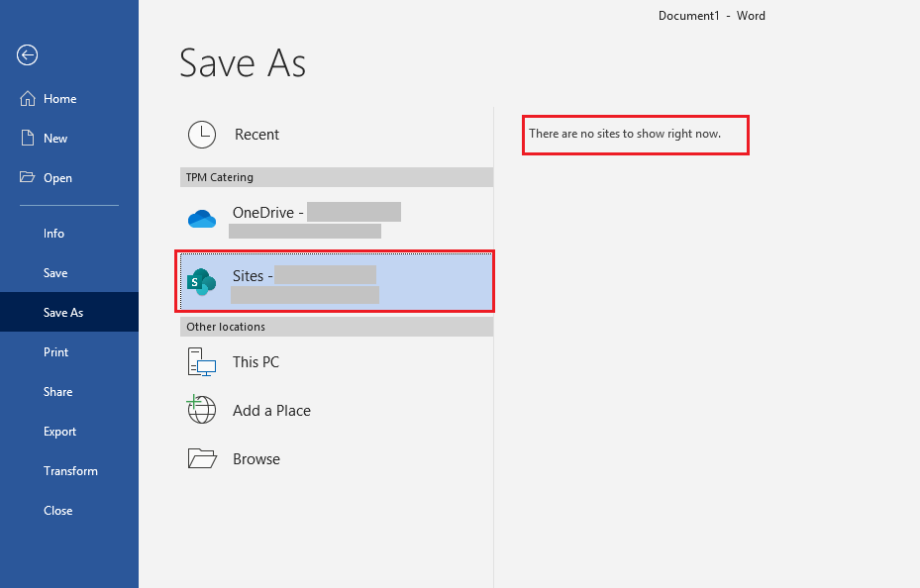Screen dimensions: 920x588
Task: Select the Add a Place globe icon
Action: tap(201, 410)
